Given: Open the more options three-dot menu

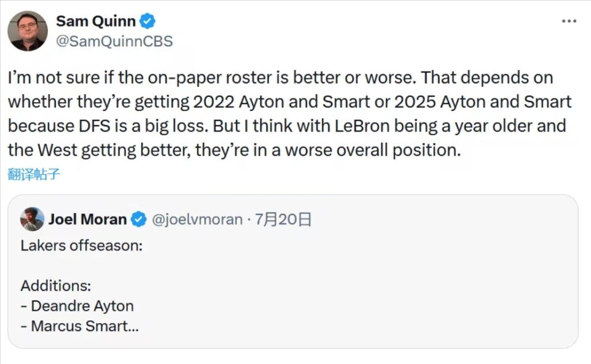Looking at the screenshot, I should click(x=569, y=21).
